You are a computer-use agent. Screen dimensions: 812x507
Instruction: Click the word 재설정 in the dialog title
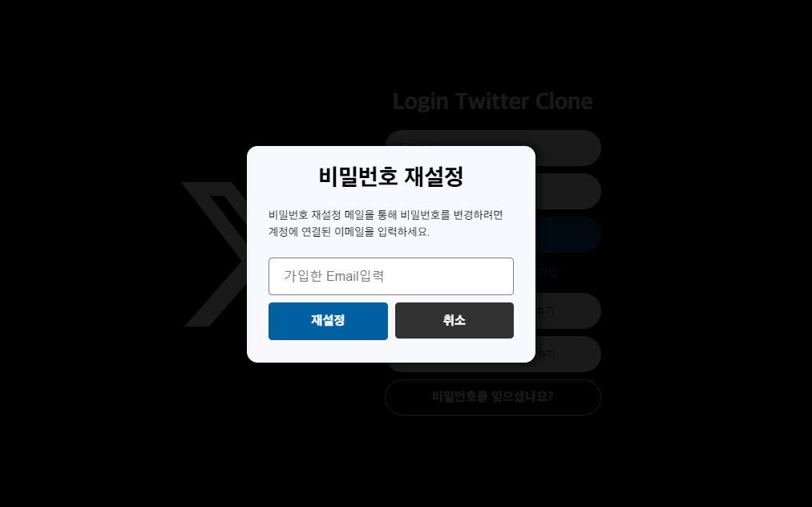[434, 176]
